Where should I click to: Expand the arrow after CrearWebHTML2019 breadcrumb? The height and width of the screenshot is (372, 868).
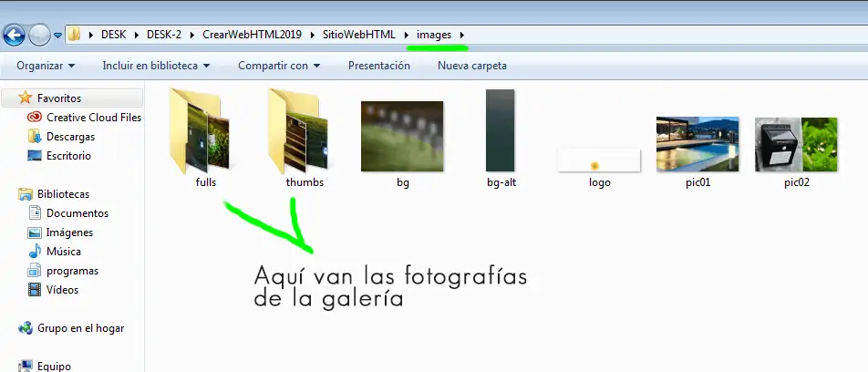[x=313, y=35]
